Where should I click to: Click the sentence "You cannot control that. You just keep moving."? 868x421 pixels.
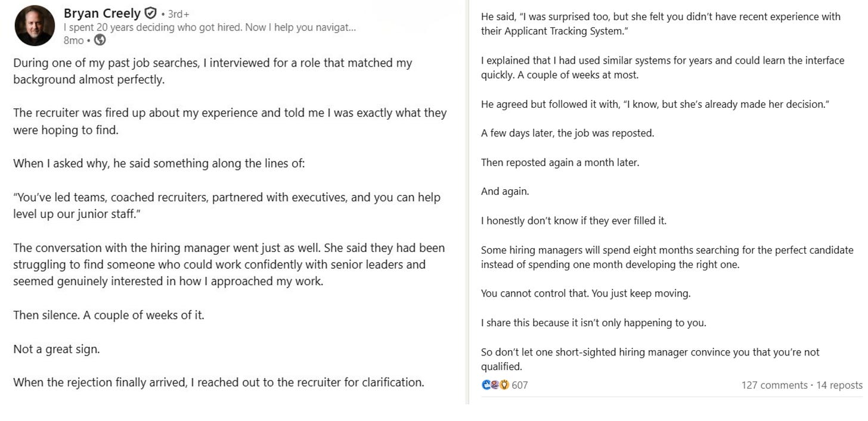click(x=586, y=294)
